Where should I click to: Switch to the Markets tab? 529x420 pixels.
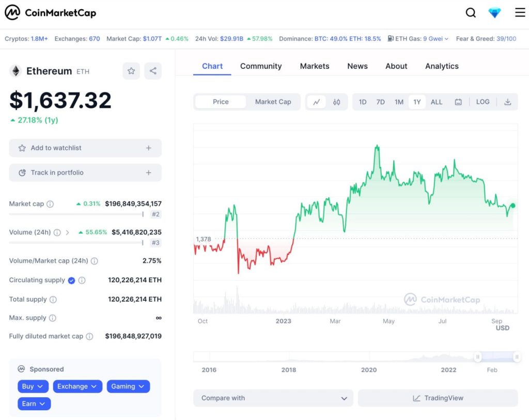(x=314, y=66)
